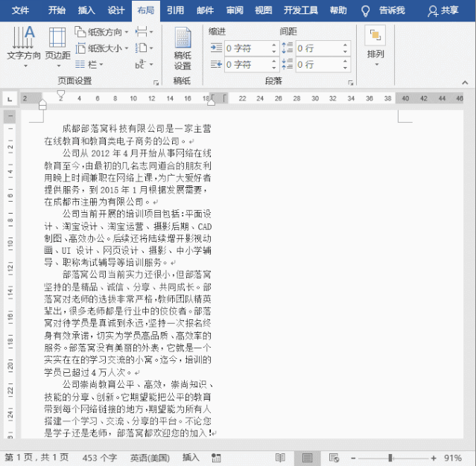The width and height of the screenshot is (476, 466).
Task: Click the 告诉我 tell me lightbulb
Action: pos(366,11)
